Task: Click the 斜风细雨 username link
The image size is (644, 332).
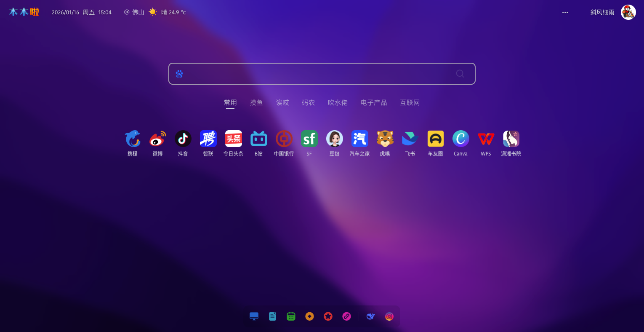Action: 602,13
